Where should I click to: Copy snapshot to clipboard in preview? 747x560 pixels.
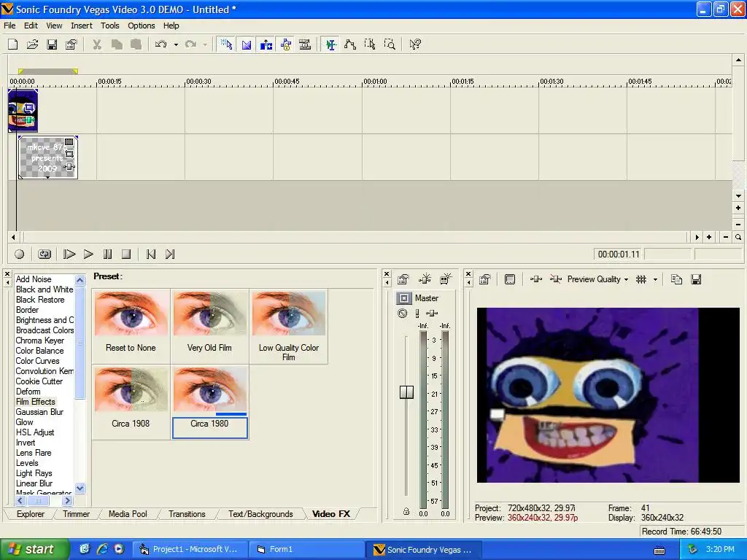point(676,279)
